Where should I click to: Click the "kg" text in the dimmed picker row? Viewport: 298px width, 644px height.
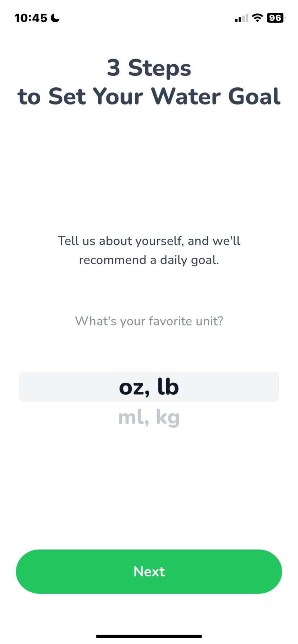pyautogui.click(x=168, y=418)
